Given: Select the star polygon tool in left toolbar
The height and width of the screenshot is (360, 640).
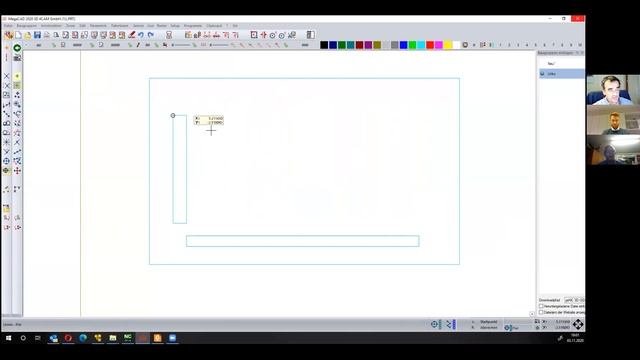Looking at the screenshot, I should tap(17, 133).
